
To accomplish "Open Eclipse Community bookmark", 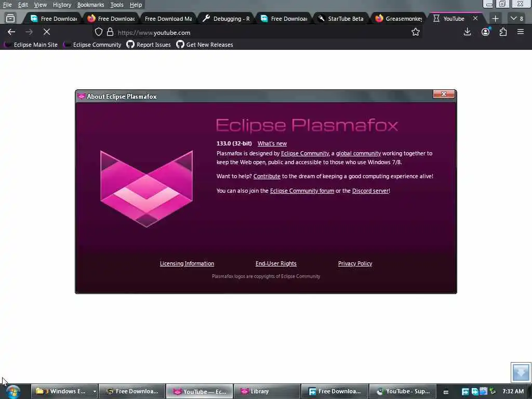I will 92,45.
